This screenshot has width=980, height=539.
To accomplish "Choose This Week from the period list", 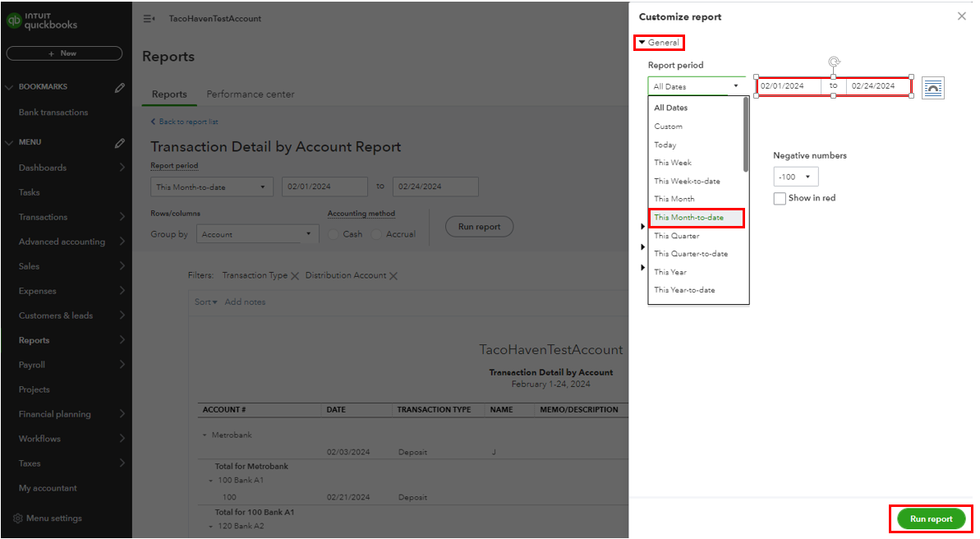I will [696, 163].
